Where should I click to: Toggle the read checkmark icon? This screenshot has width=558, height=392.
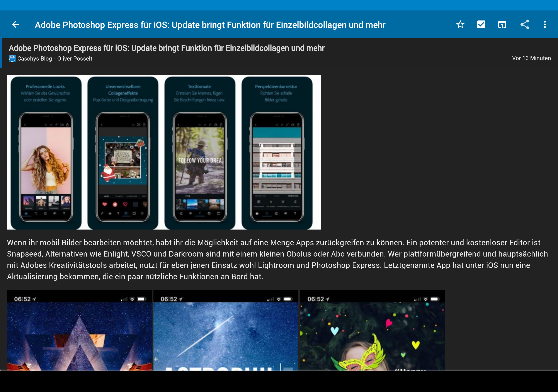pyautogui.click(x=481, y=25)
